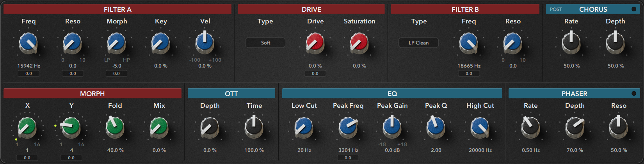
Task: Click the 20 Hz Low Cut value
Action: pos(304,150)
